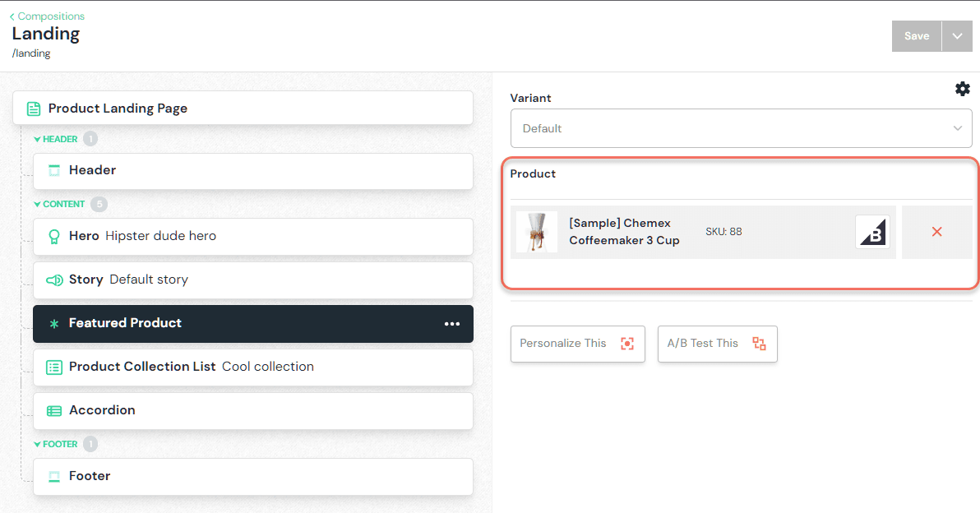Click the BigCommerce logo on the product card

point(873,232)
